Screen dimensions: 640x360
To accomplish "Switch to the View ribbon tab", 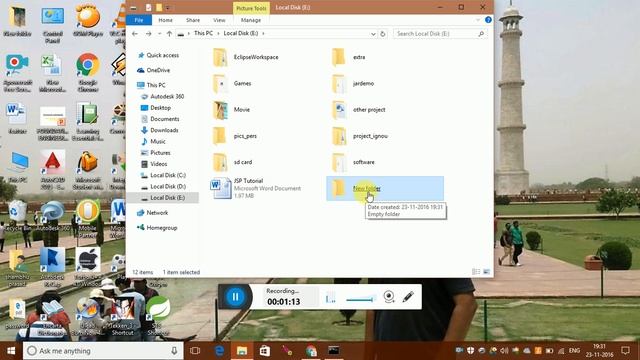I will (x=219, y=20).
